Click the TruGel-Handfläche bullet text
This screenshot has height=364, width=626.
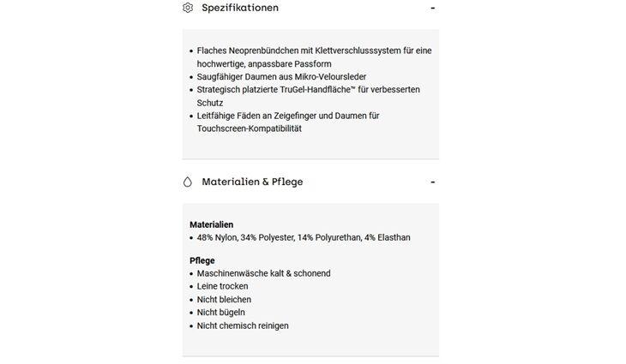(308, 96)
